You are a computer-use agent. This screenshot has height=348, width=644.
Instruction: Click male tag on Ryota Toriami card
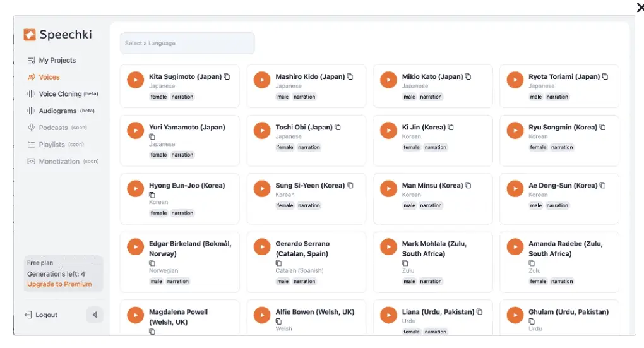pos(536,97)
